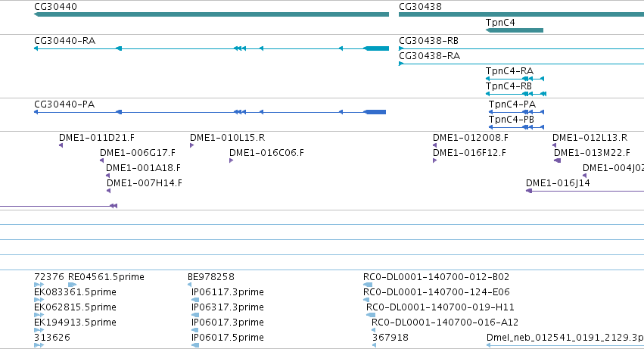Screen dimensions: 644x349
Task: Click the 313626 label
Action: pos(52,338)
